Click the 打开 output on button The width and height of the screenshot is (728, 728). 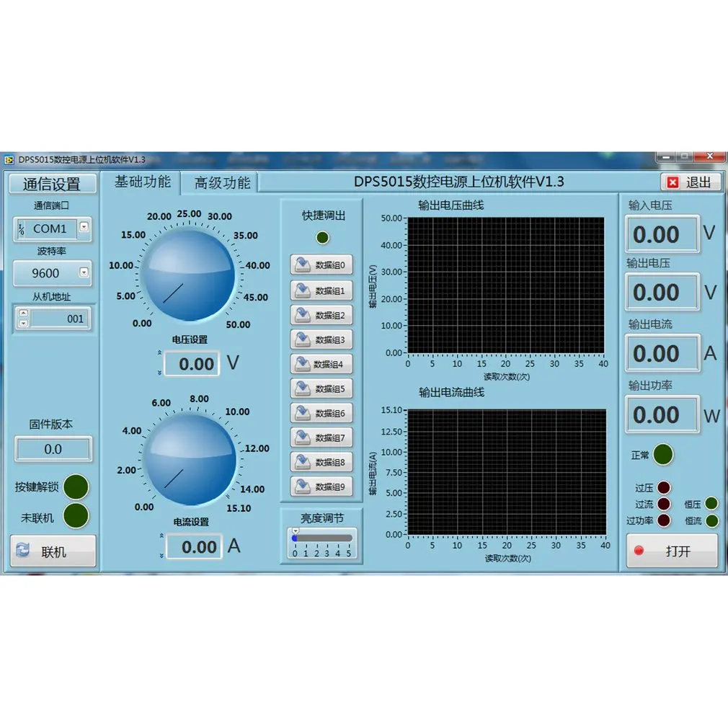[672, 551]
